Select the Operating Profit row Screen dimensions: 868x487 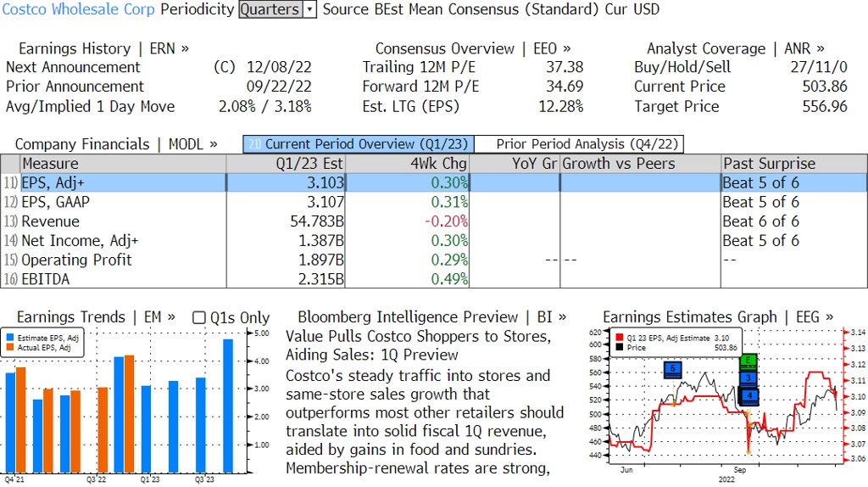coord(434,260)
